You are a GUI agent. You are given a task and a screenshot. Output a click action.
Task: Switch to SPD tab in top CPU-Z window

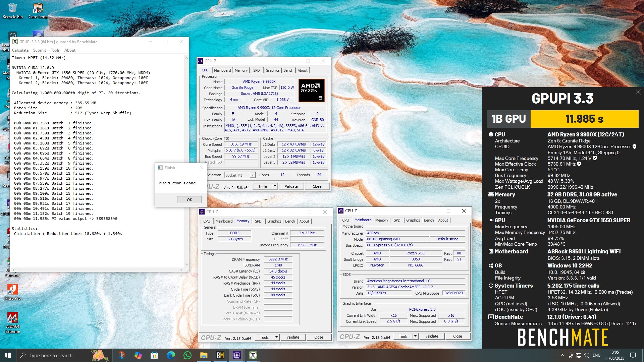coord(256,70)
